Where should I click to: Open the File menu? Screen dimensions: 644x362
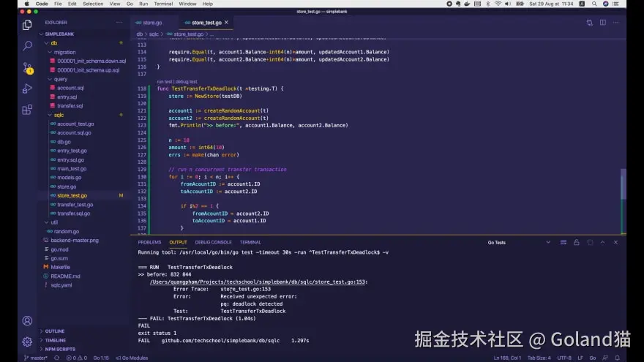tap(58, 4)
